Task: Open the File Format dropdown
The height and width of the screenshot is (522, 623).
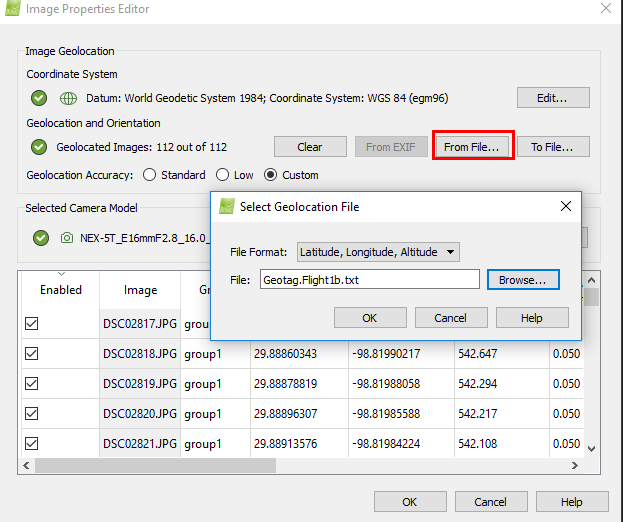Action: coord(378,252)
